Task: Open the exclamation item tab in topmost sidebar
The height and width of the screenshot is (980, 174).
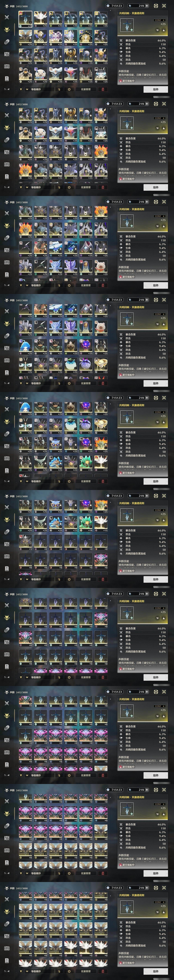Action: coord(7,78)
